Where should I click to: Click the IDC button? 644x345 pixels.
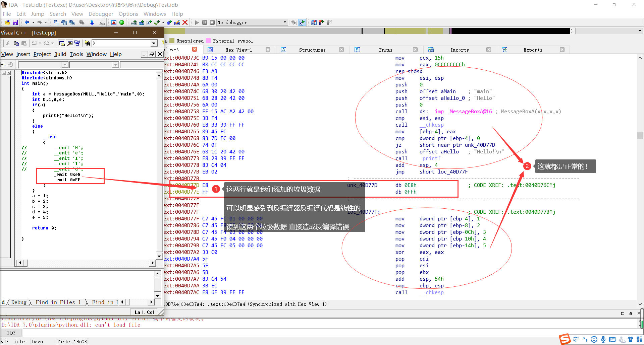(x=11, y=333)
